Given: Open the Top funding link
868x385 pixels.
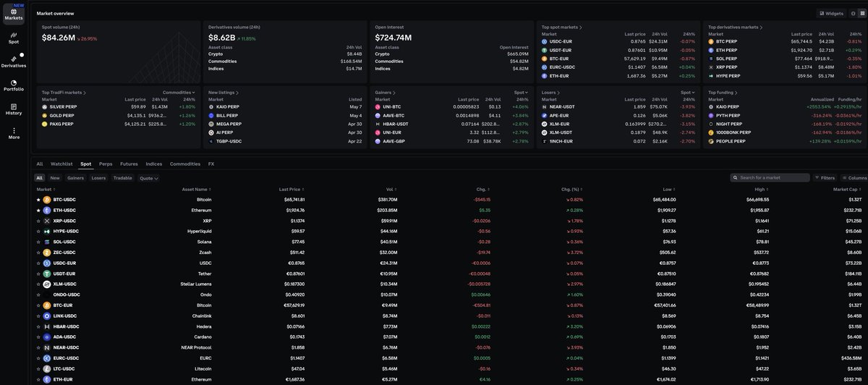Looking at the screenshot, I should 722,93.
